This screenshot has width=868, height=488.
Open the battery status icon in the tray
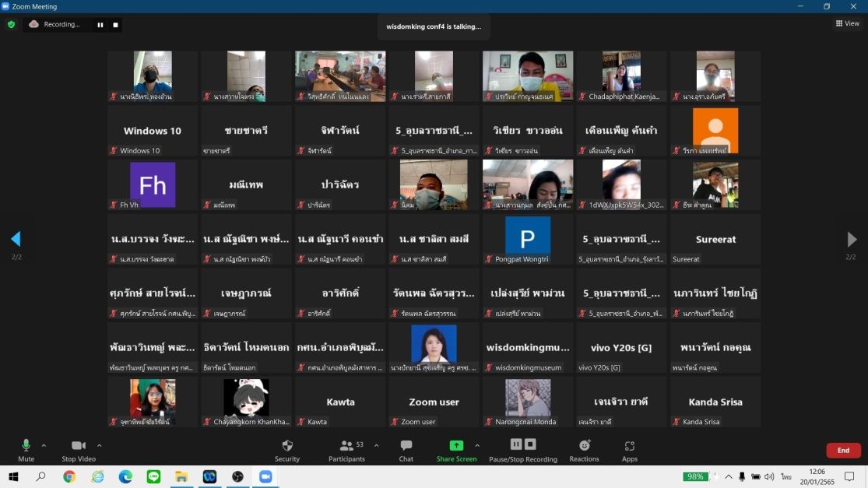(x=756, y=476)
